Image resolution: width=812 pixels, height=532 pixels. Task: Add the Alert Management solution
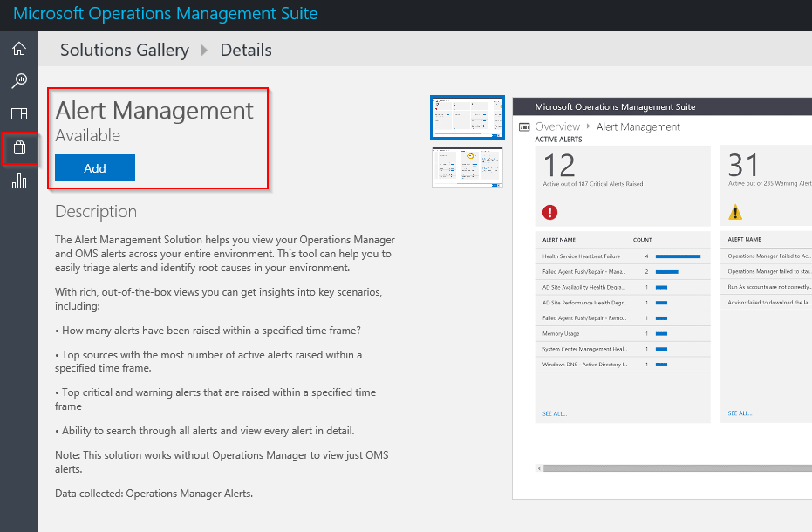95,167
